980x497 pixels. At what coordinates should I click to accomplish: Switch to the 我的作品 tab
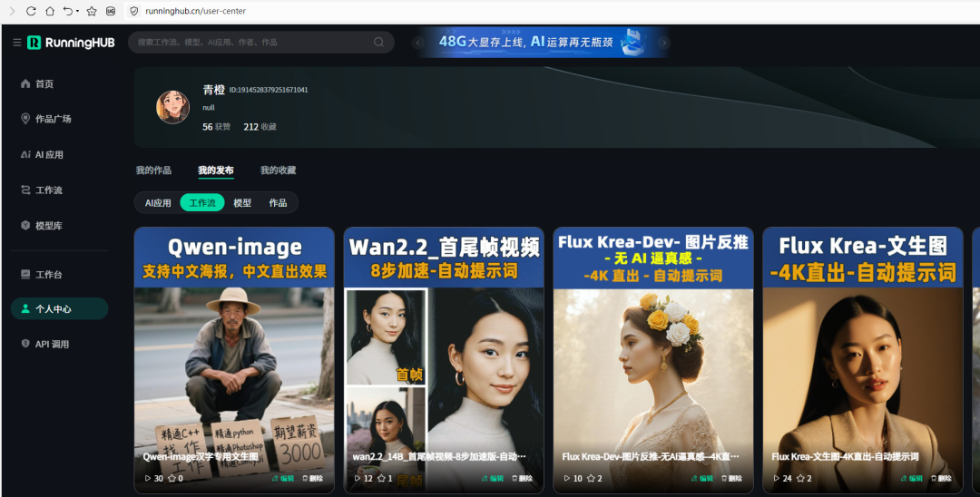[153, 170]
